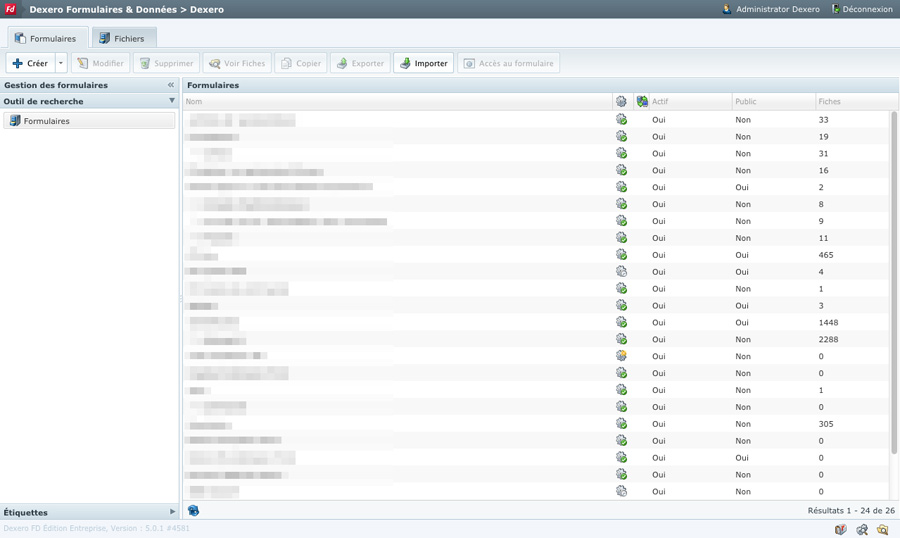Click status icon of row with 465 fiches

tap(621, 255)
